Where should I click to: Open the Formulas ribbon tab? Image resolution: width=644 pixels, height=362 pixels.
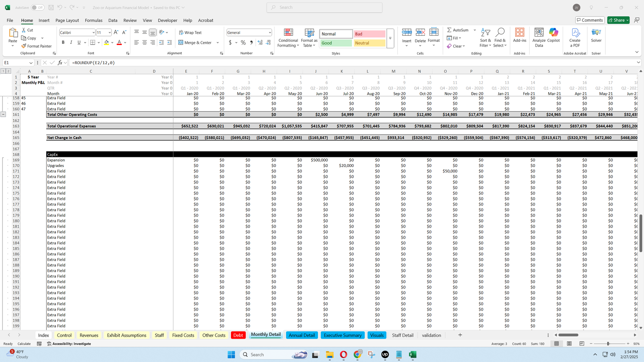(93, 21)
